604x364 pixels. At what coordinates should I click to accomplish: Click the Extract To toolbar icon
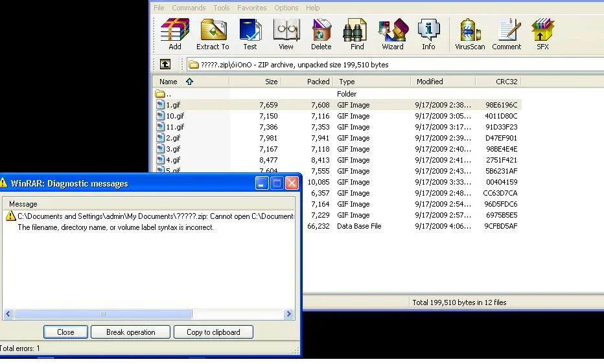213,34
